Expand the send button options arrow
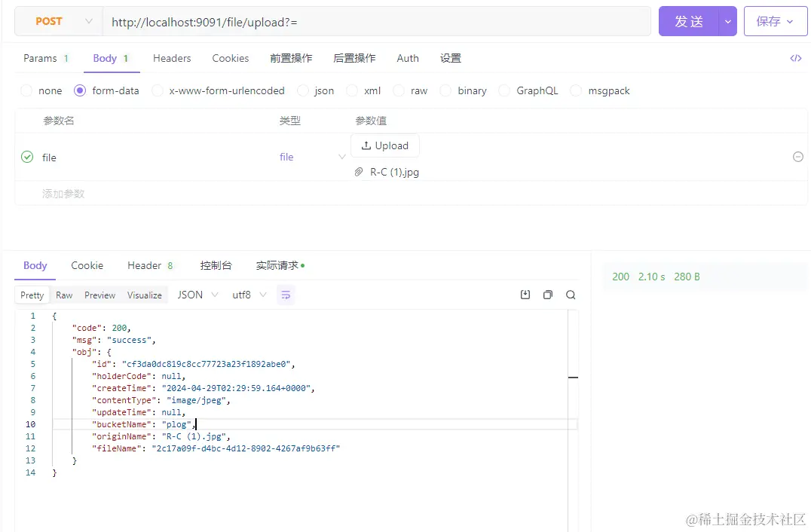 click(x=728, y=21)
